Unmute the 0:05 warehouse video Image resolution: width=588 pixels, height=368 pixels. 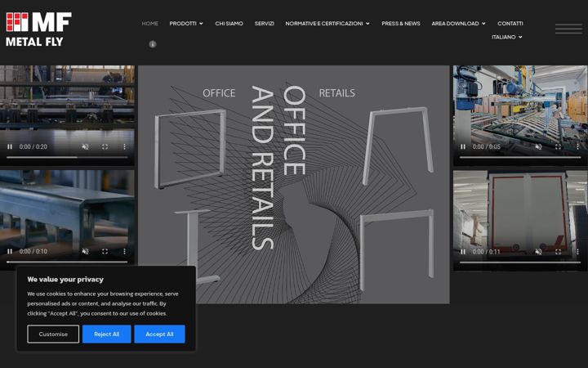tap(538, 147)
